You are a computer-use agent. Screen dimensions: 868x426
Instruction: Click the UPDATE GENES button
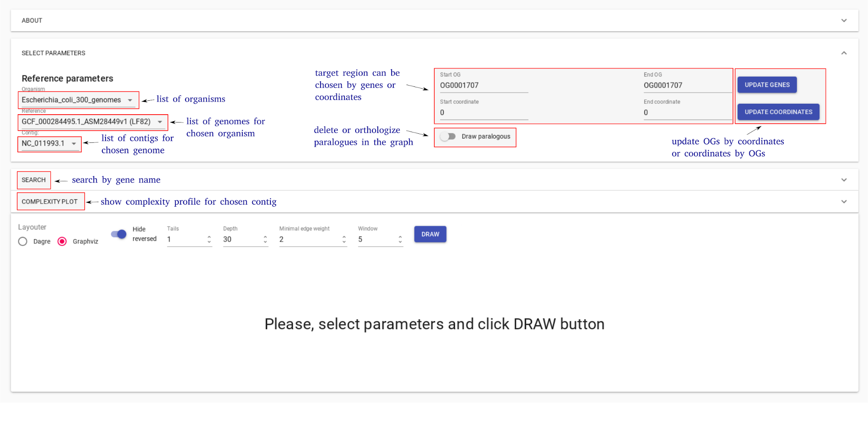(x=767, y=85)
